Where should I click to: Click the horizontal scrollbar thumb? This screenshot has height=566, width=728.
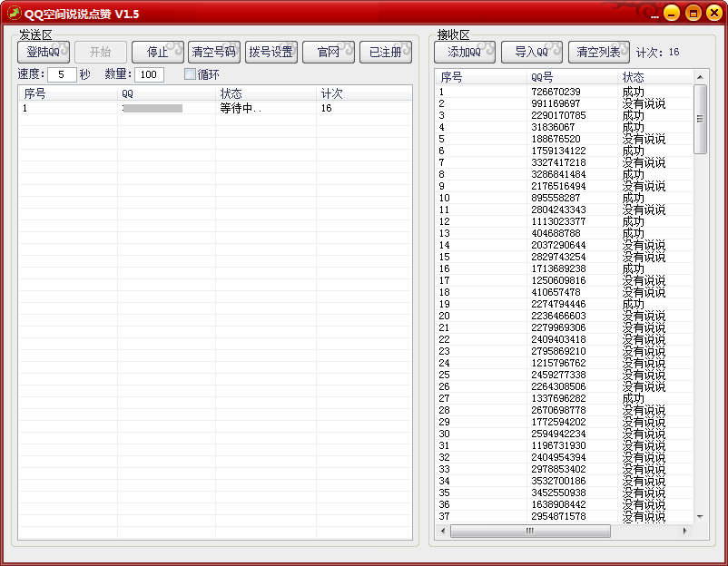(x=530, y=531)
